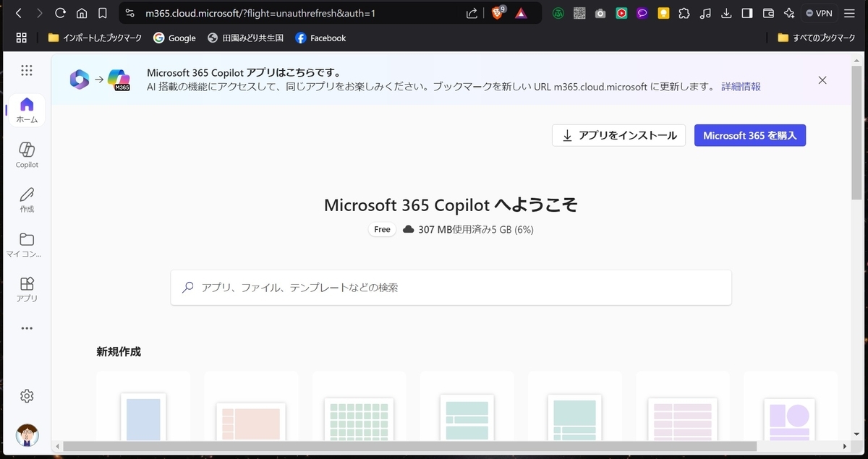
Task: Open 作成 (Create) in the sidebar
Action: (x=27, y=200)
